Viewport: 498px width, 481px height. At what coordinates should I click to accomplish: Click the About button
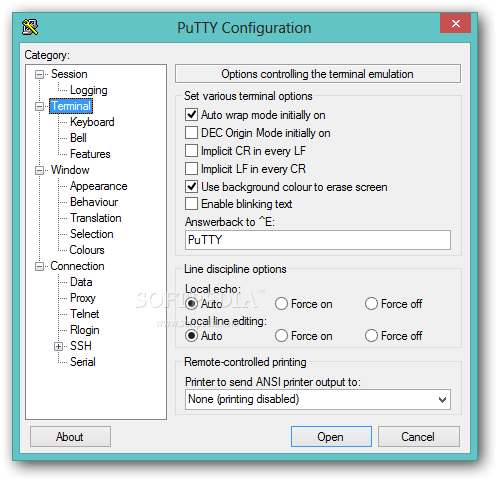pyautogui.click(x=70, y=436)
